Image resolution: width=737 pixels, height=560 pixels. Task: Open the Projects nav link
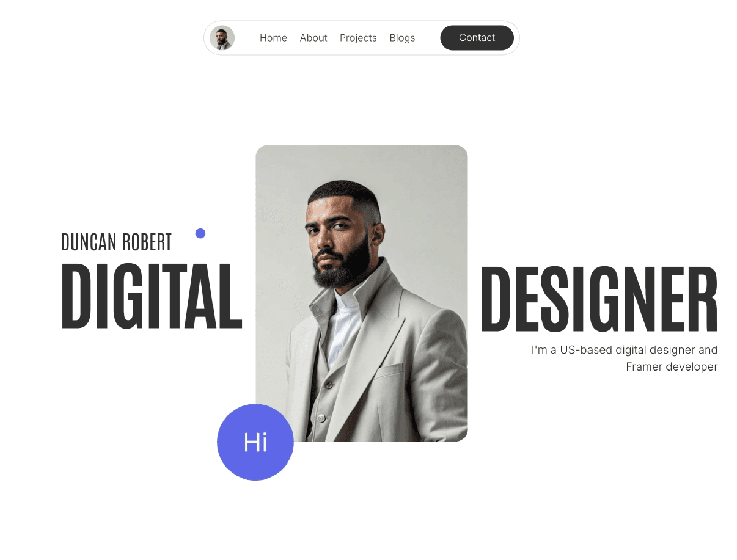coord(358,38)
